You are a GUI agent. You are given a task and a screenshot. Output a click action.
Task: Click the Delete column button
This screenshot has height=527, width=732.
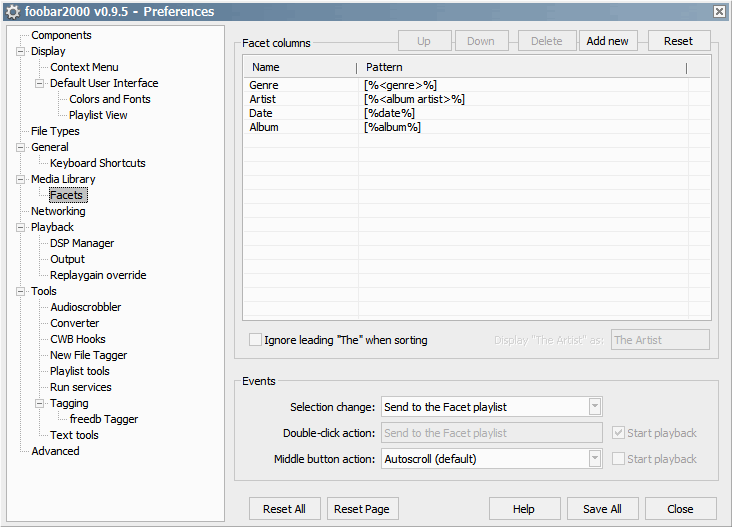coord(547,41)
